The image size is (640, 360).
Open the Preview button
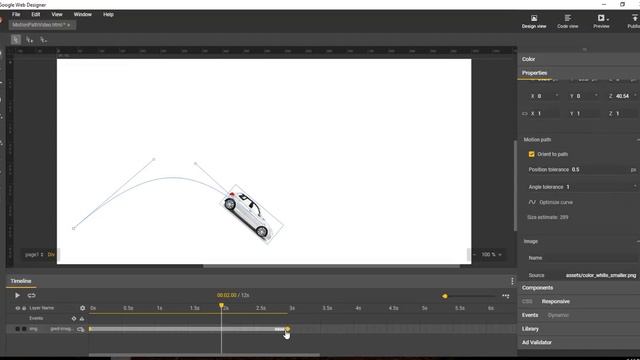click(x=601, y=22)
